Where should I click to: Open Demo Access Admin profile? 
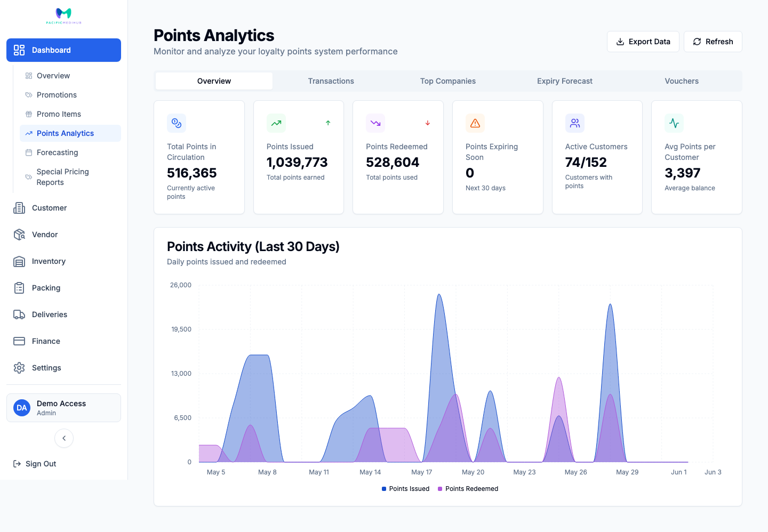point(63,408)
